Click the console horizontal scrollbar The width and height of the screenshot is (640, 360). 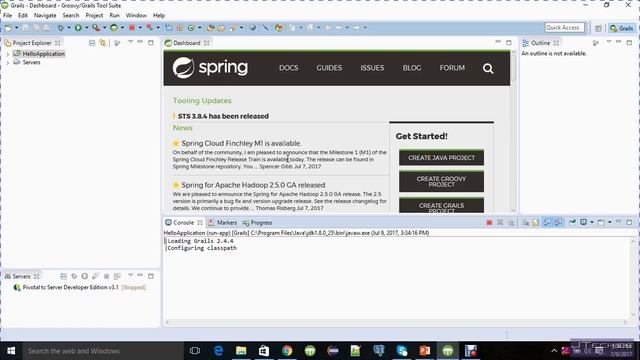click(395, 322)
